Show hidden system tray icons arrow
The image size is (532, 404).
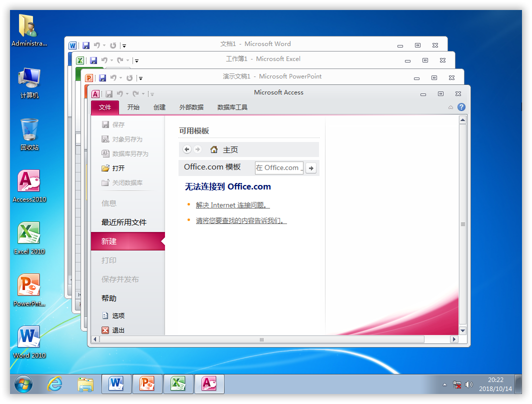[x=444, y=384]
